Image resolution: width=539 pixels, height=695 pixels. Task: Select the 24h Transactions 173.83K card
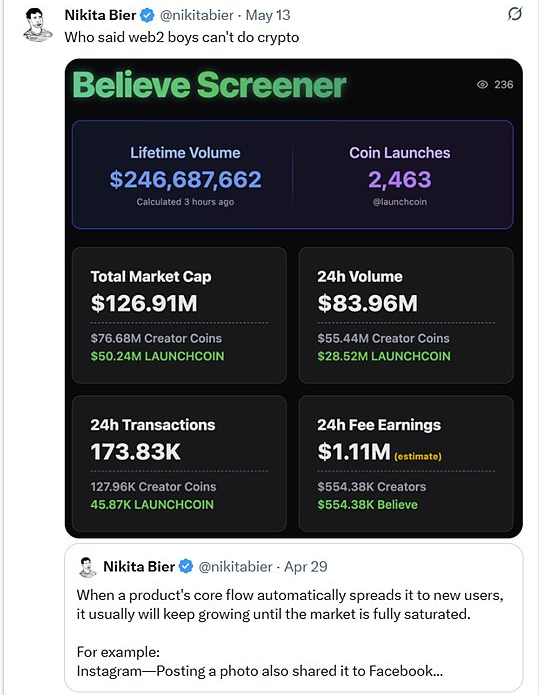[180, 464]
